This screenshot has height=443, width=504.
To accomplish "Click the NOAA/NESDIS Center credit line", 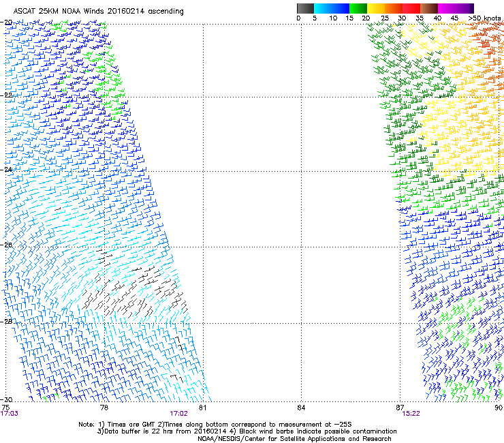I will [294, 439].
